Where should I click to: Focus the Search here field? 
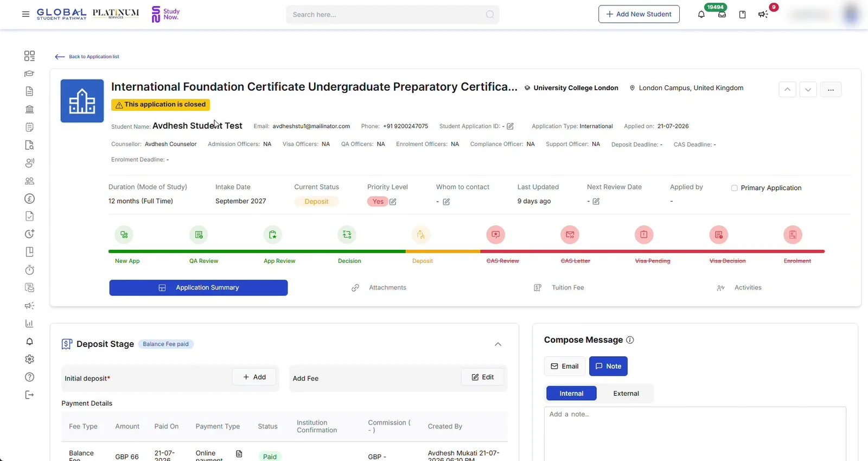(392, 15)
